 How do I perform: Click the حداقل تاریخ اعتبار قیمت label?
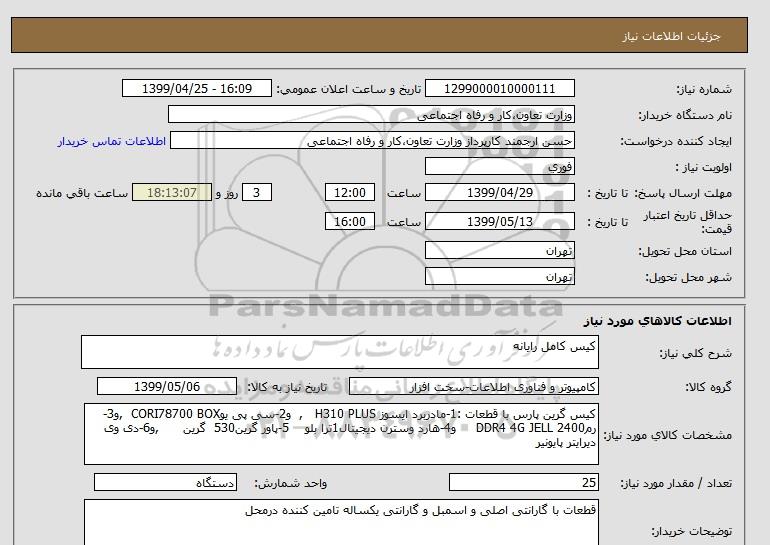[688, 222]
